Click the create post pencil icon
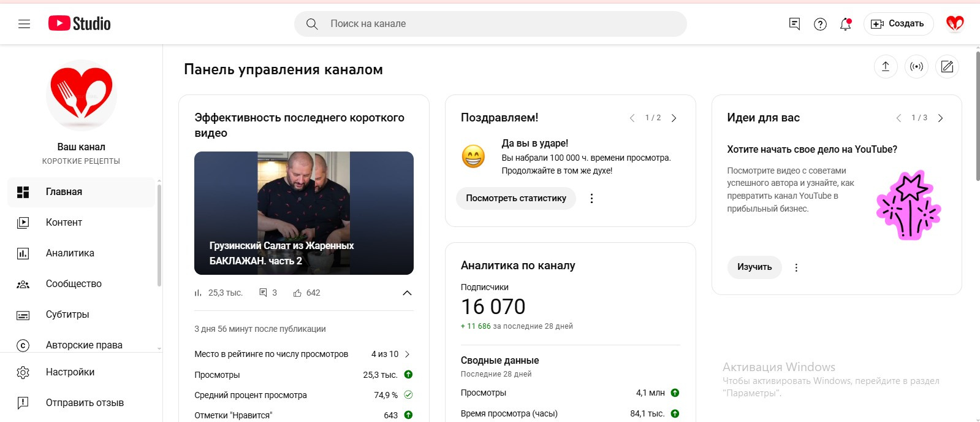 click(947, 66)
